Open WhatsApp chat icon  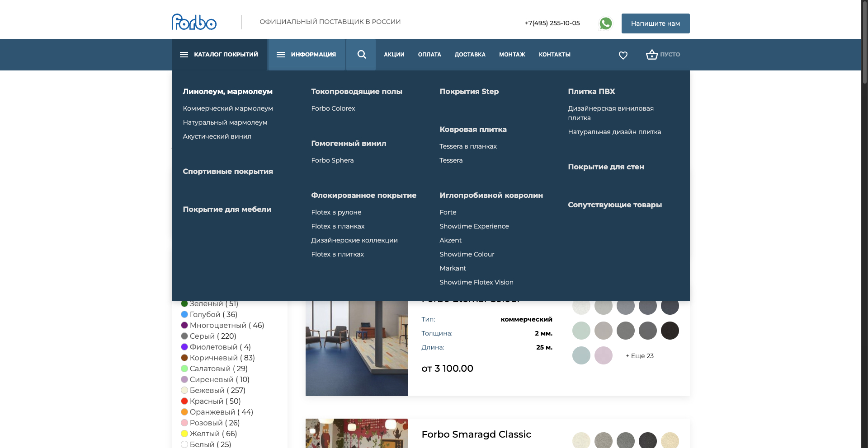(x=606, y=23)
